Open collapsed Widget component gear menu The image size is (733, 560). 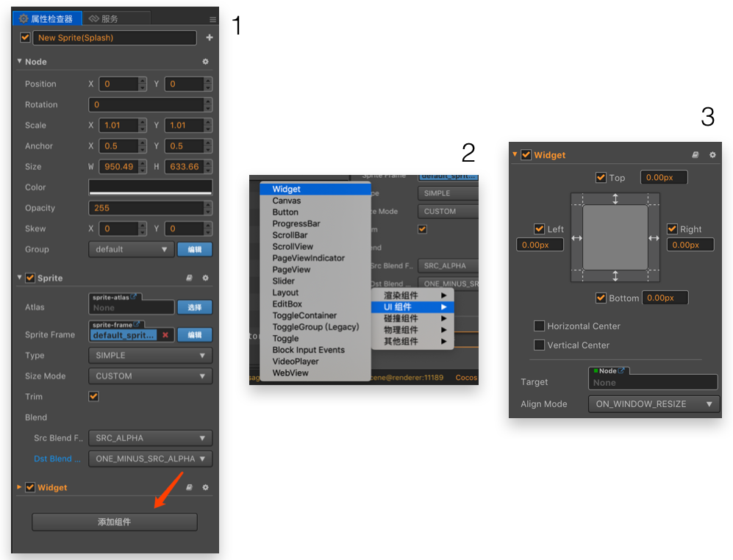click(x=205, y=487)
